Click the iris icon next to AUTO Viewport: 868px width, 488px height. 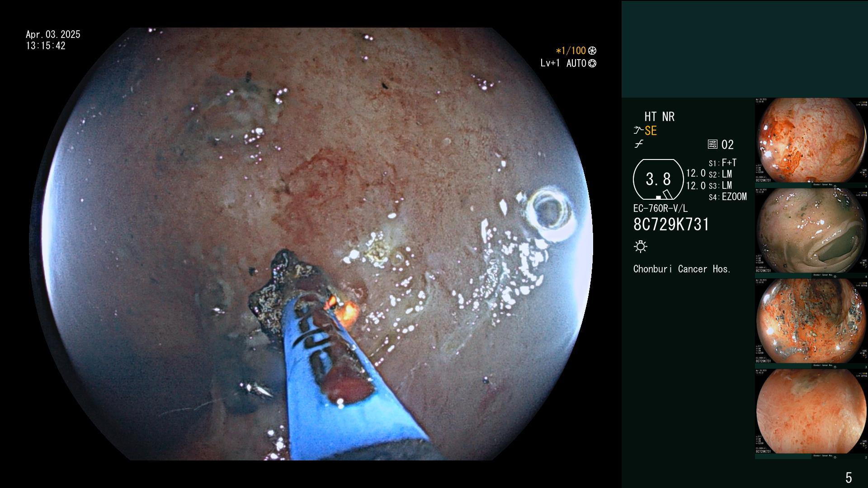pyautogui.click(x=592, y=63)
